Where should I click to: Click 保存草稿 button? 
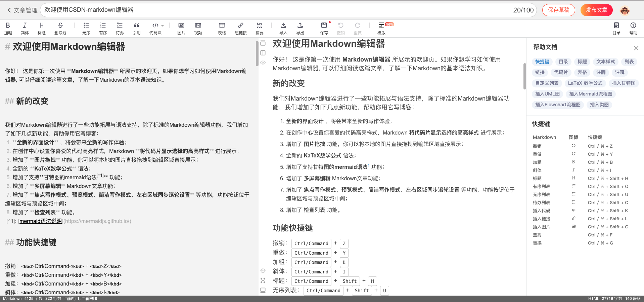(x=559, y=10)
